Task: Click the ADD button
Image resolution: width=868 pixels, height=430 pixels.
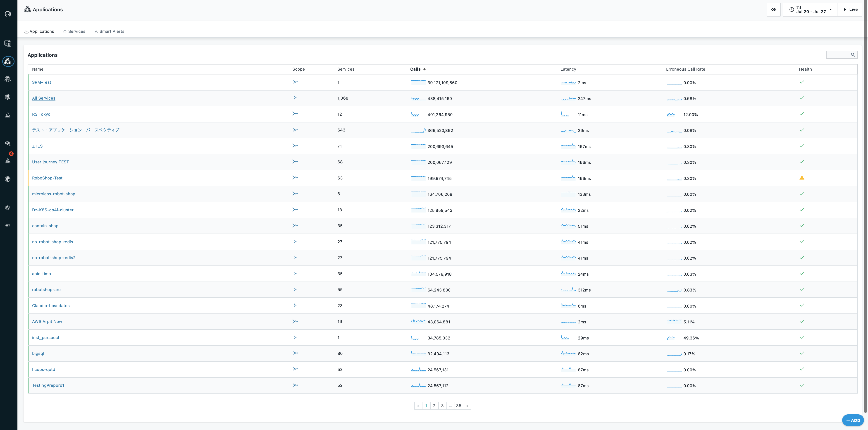Action: pos(853,420)
